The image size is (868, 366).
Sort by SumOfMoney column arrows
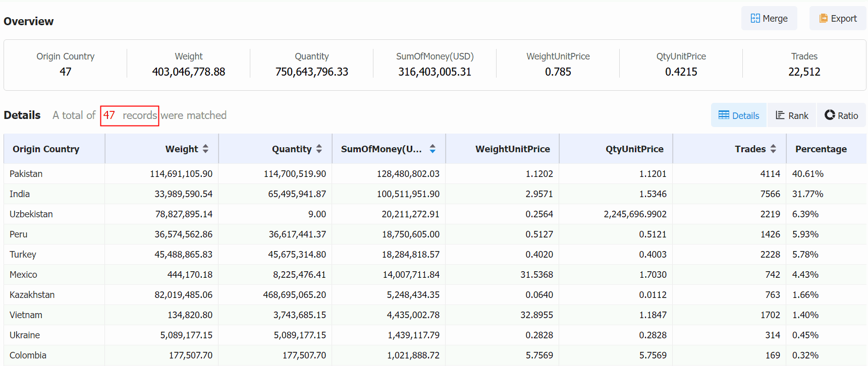pyautogui.click(x=432, y=149)
